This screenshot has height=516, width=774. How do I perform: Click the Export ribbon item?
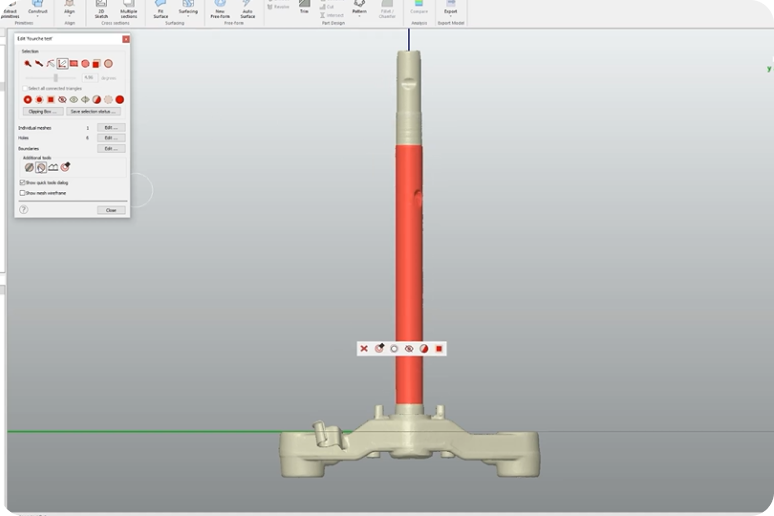click(x=450, y=8)
